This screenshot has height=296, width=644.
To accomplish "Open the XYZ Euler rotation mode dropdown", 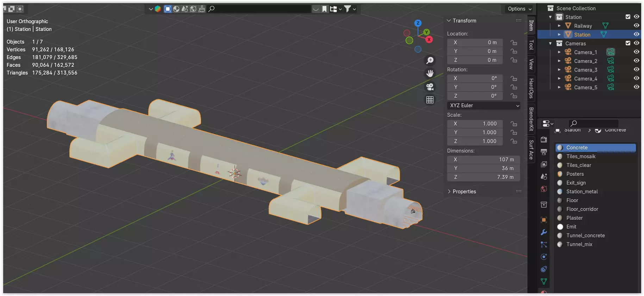I will (484, 105).
